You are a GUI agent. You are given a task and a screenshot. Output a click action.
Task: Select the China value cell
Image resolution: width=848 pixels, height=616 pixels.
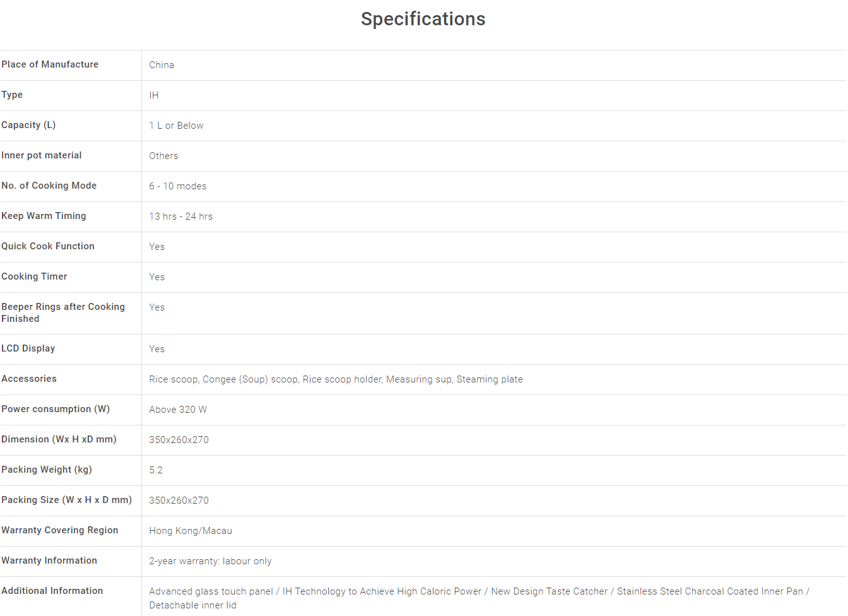tap(162, 65)
